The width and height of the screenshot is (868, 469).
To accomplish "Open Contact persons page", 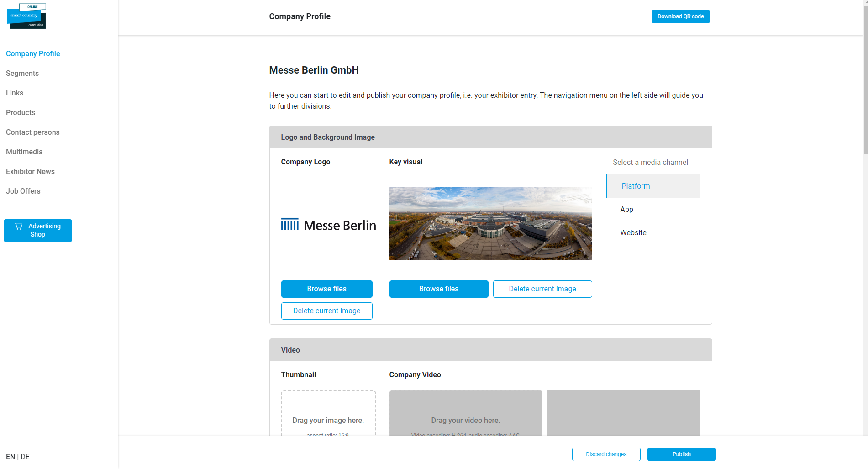I will coord(33,132).
